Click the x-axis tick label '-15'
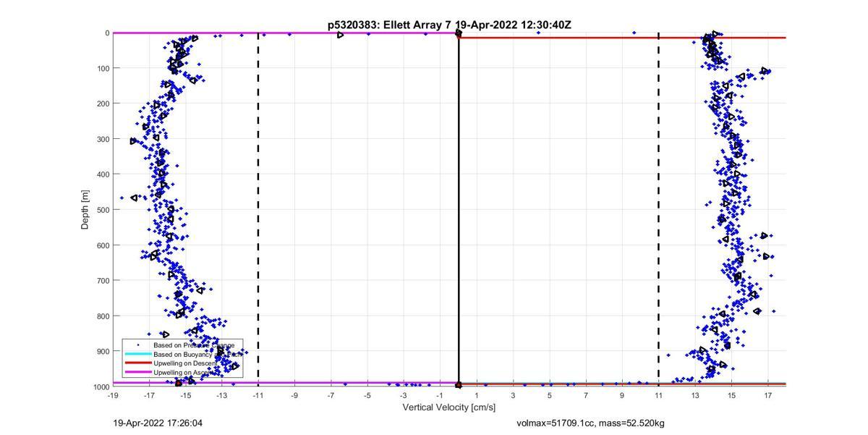868x435 pixels. tap(186, 396)
